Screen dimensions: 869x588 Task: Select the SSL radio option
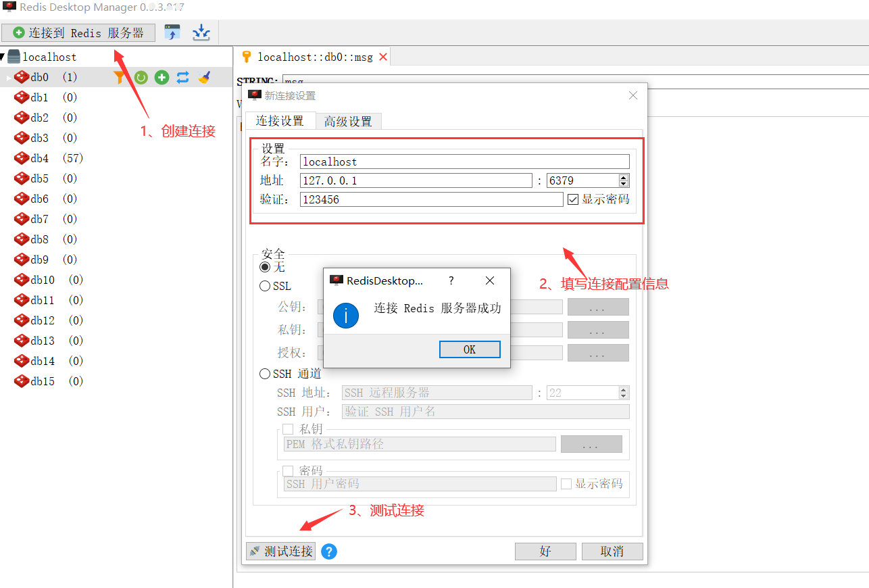(x=265, y=286)
